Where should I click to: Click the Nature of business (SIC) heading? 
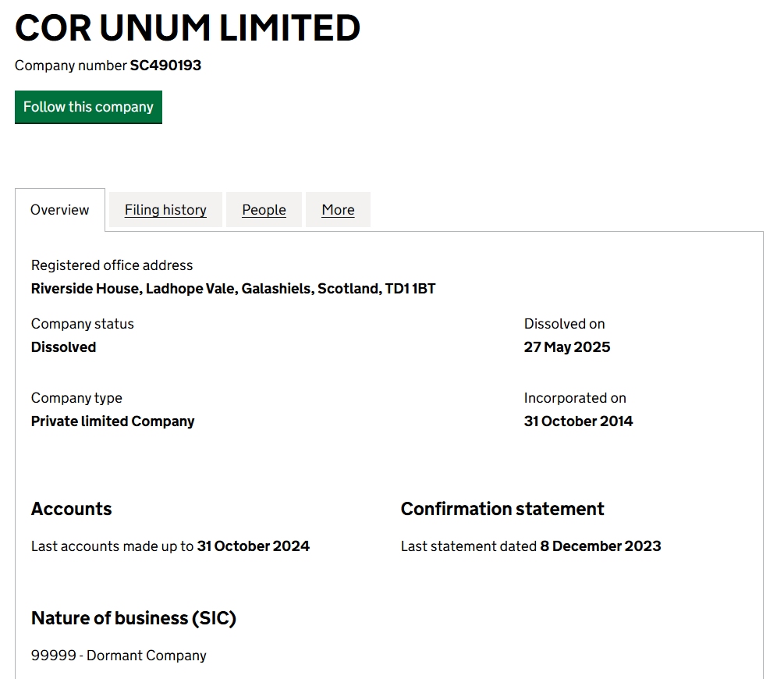click(133, 618)
